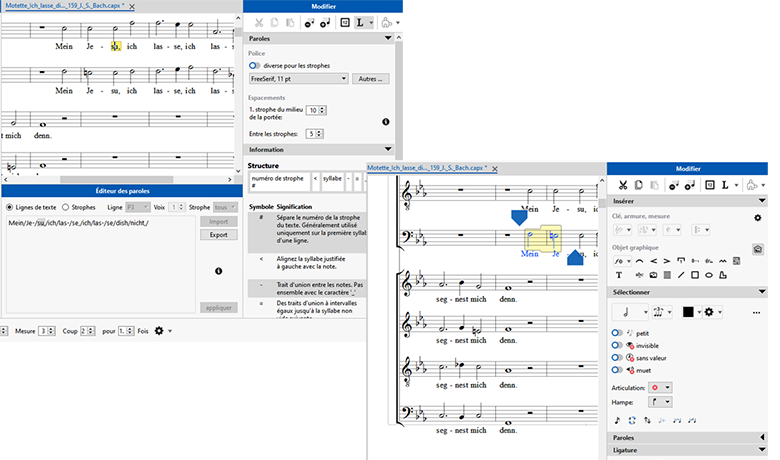Click the three-dots more options in Sélectionner
The image size is (780, 460).
pyautogui.click(x=756, y=312)
